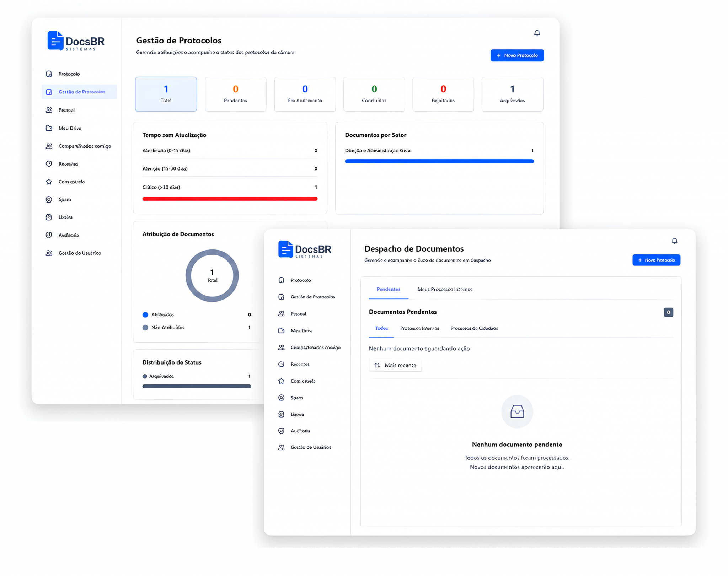Click the Lixeira icon in Despacho window sidebar
Screen dimensions: 728x576
(x=281, y=414)
